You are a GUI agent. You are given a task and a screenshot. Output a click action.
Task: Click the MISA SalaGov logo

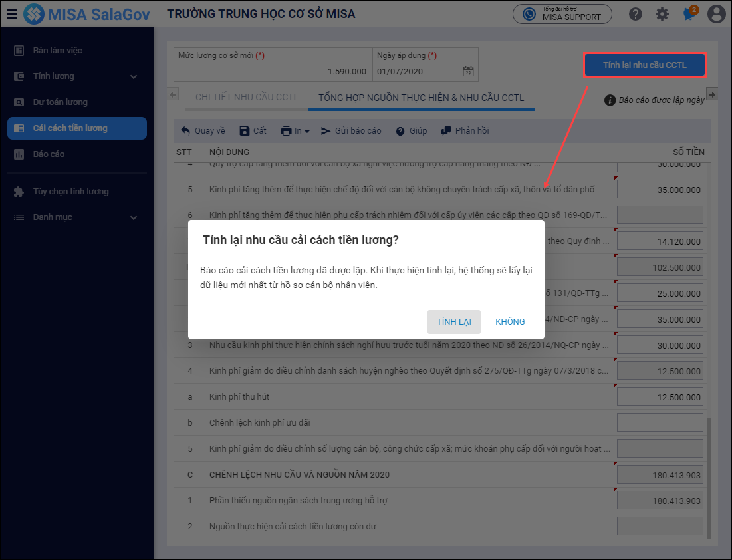87,14
